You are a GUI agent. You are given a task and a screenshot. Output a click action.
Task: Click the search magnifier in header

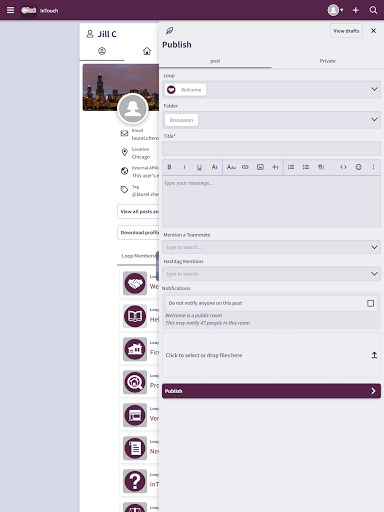pos(373,10)
